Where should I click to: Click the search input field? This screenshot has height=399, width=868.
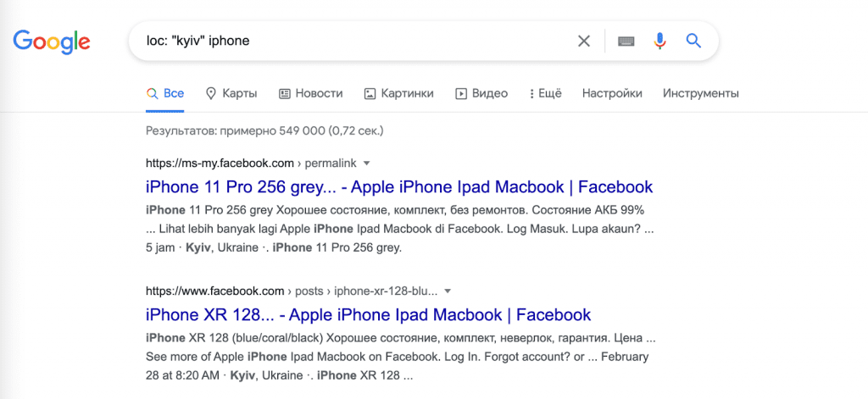tap(348, 41)
